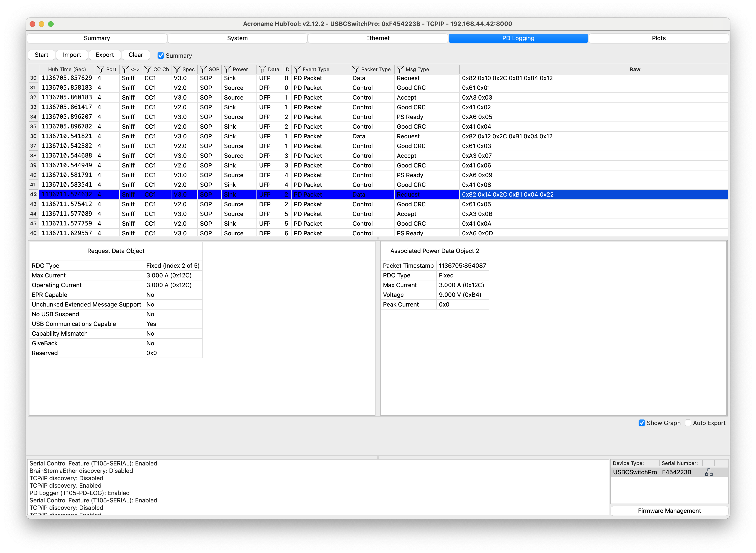Open Firmware Management
This screenshot has width=756, height=553.
click(669, 510)
